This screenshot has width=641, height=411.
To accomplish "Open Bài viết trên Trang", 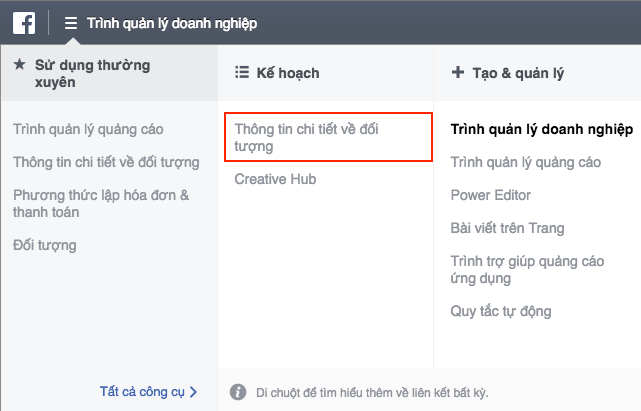I will point(507,228).
